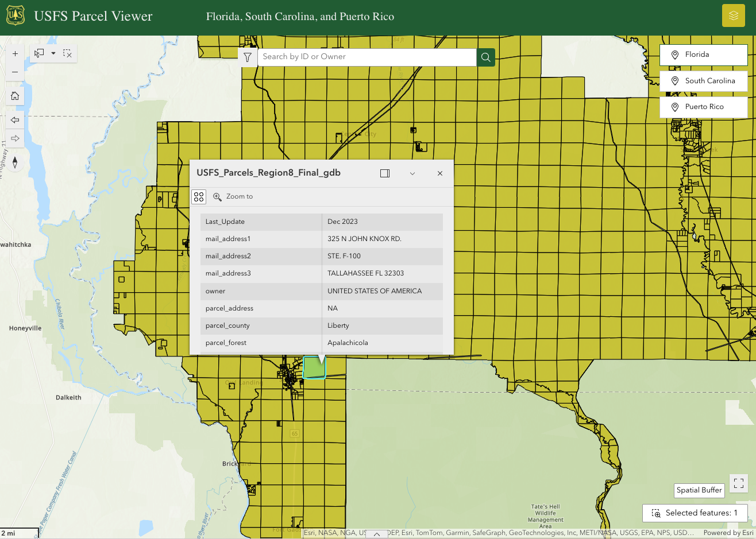Viewport: 756px width, 539px height.
Task: Collapse the popup with the chevron
Action: 412,173
